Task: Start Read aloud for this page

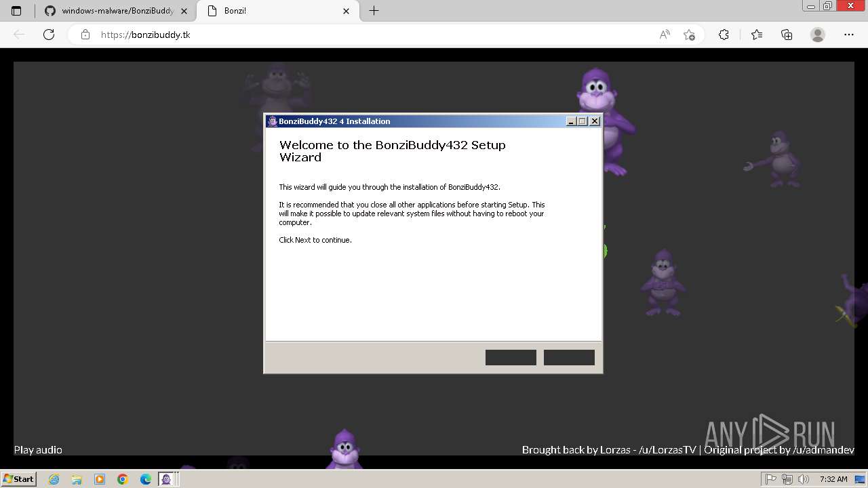Action: (665, 35)
